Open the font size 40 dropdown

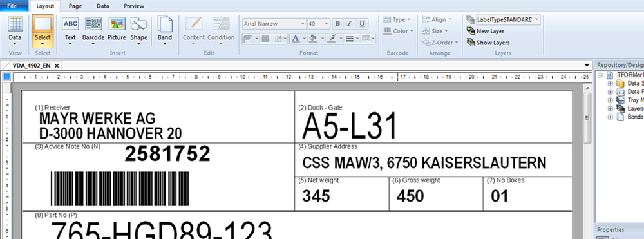pyautogui.click(x=318, y=24)
